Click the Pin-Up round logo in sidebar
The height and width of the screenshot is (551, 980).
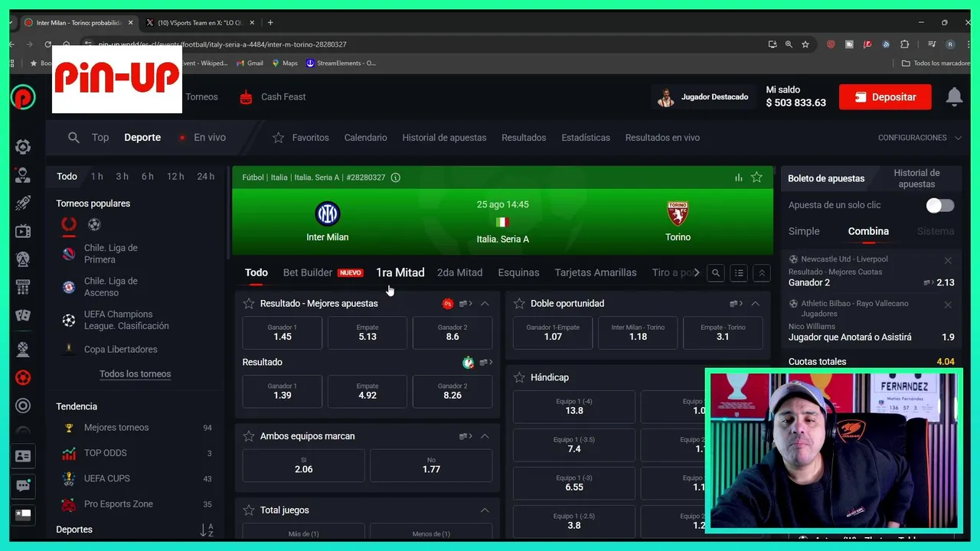click(x=23, y=97)
